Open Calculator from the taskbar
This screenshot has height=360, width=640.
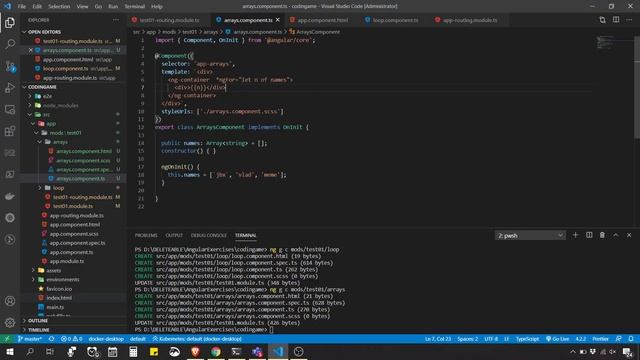coord(133,351)
